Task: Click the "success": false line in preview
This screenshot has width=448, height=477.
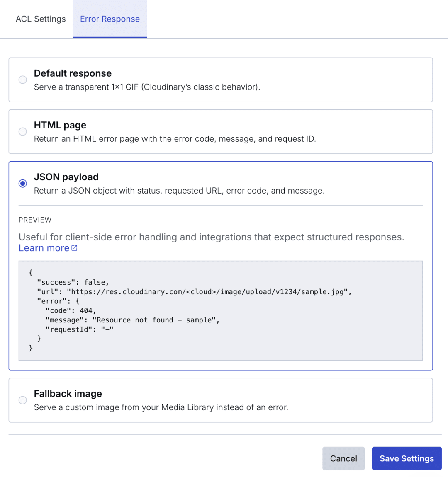Action: tap(73, 282)
